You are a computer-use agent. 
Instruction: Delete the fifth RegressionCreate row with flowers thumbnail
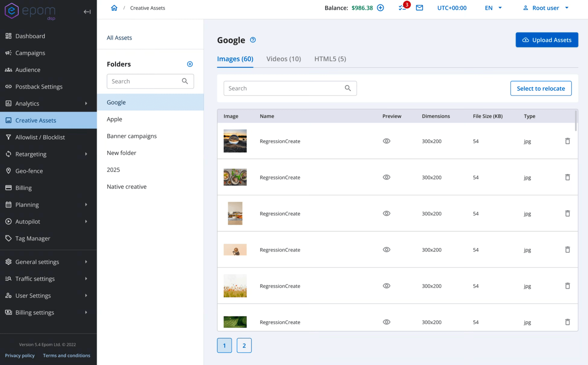click(567, 286)
